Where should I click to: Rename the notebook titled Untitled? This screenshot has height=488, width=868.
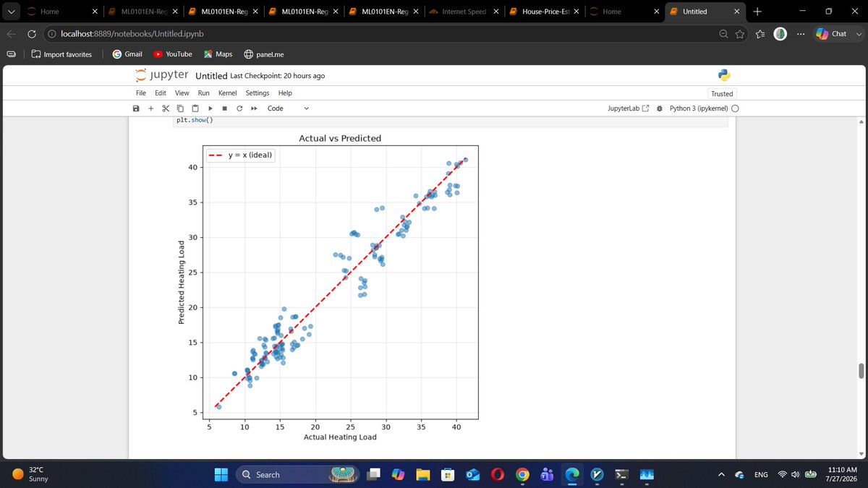click(x=211, y=75)
